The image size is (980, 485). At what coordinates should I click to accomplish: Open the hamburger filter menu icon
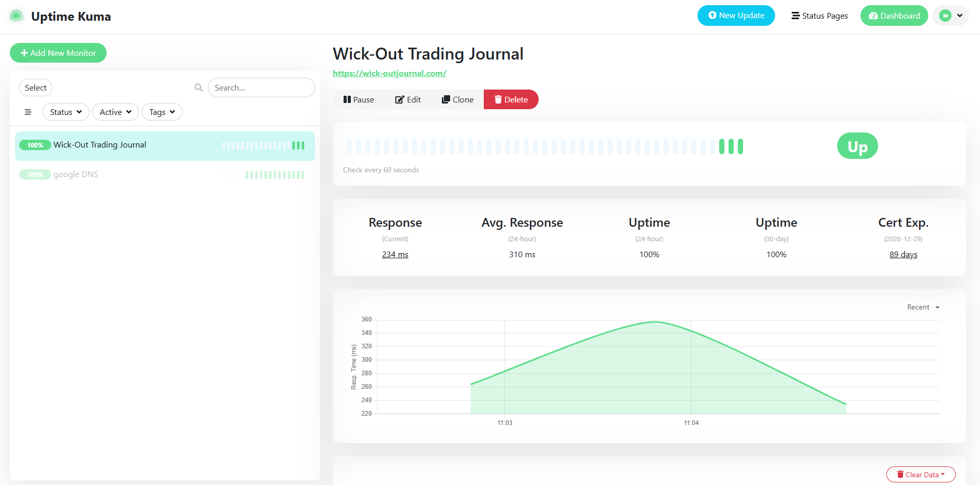point(28,112)
